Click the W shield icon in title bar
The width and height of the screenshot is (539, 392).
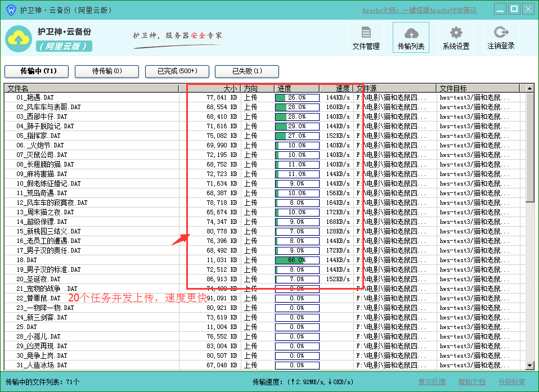click(10, 9)
